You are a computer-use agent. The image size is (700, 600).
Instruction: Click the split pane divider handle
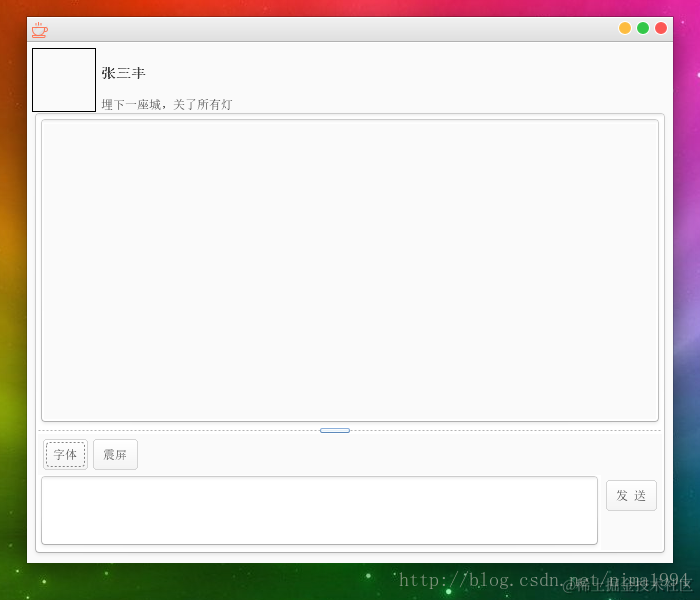[x=335, y=430]
